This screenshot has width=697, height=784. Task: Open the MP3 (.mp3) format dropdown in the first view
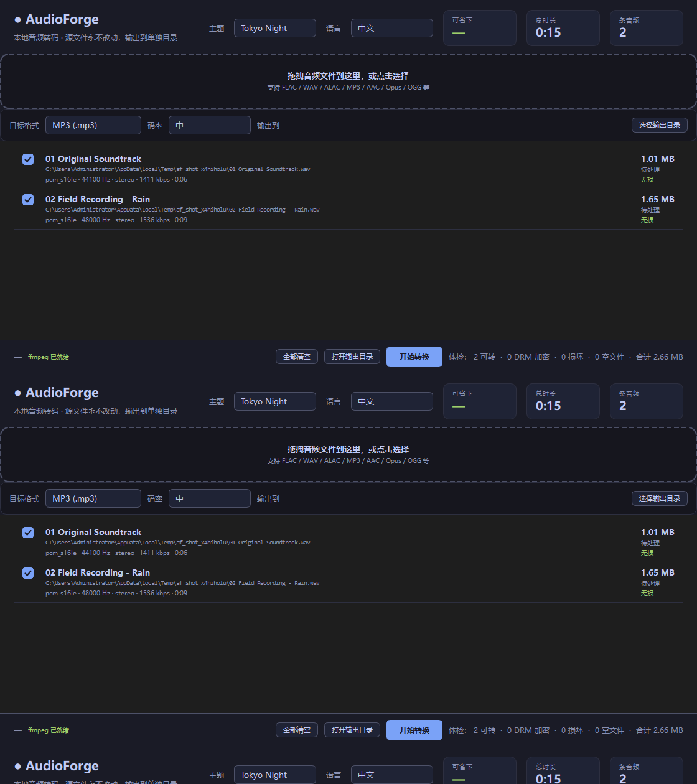[93, 125]
